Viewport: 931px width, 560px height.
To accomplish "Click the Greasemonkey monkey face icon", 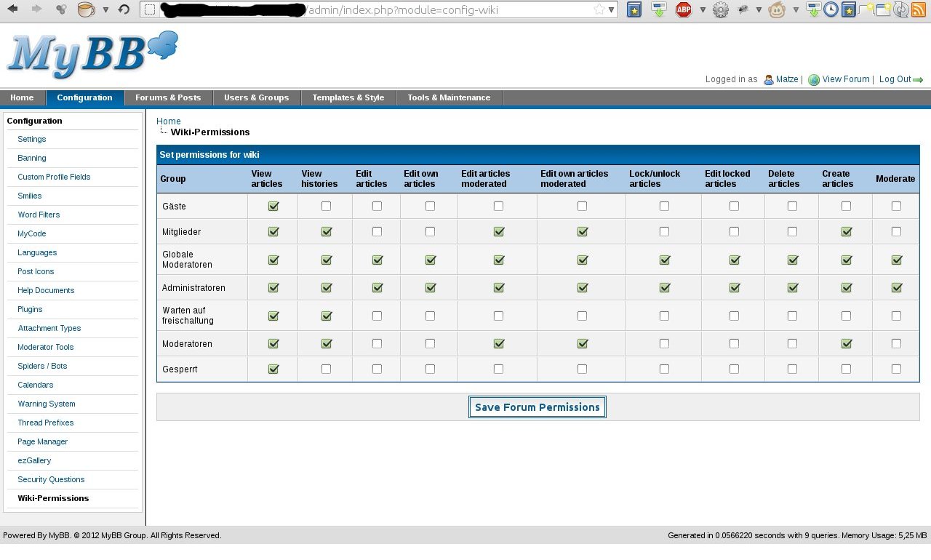I will 777,9.
